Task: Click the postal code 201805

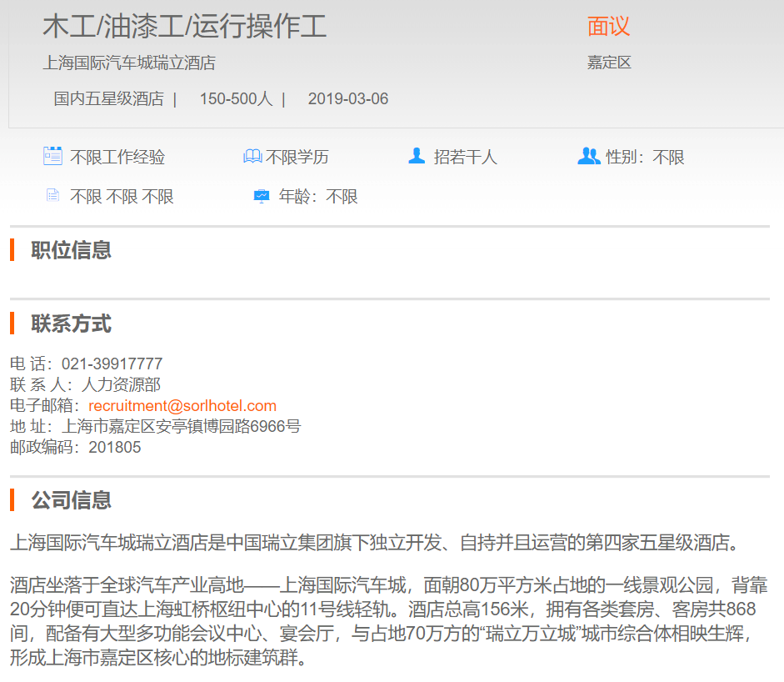Action: [x=115, y=447]
